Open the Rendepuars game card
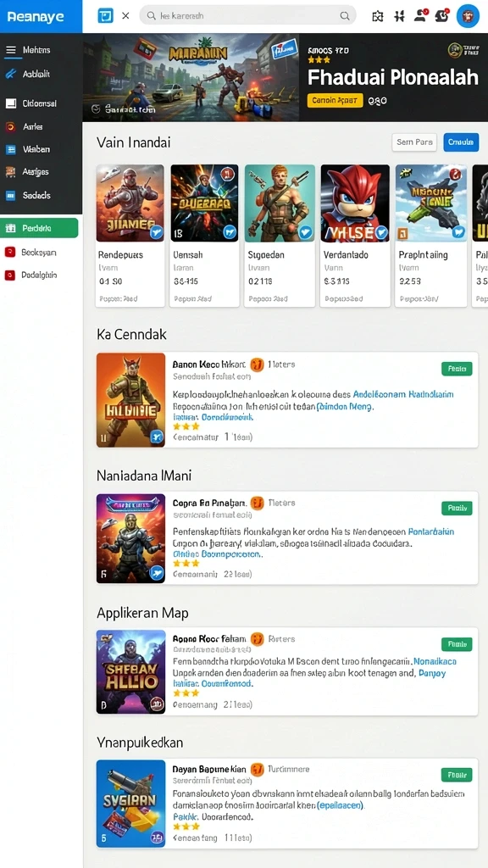This screenshot has height=868, width=488. point(130,236)
